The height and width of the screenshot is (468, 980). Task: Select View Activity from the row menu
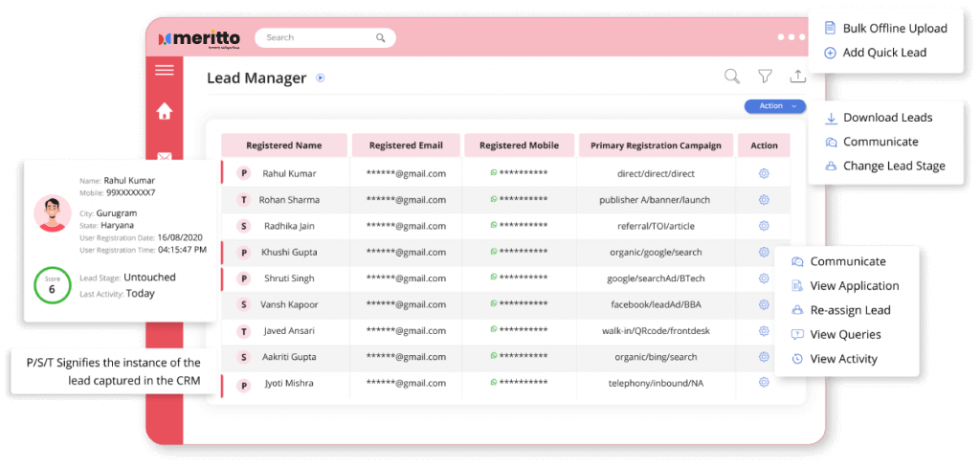(x=842, y=359)
